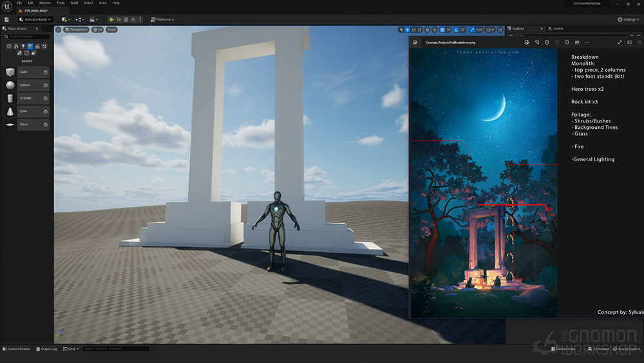Select the Basic actors category icon

point(16,46)
